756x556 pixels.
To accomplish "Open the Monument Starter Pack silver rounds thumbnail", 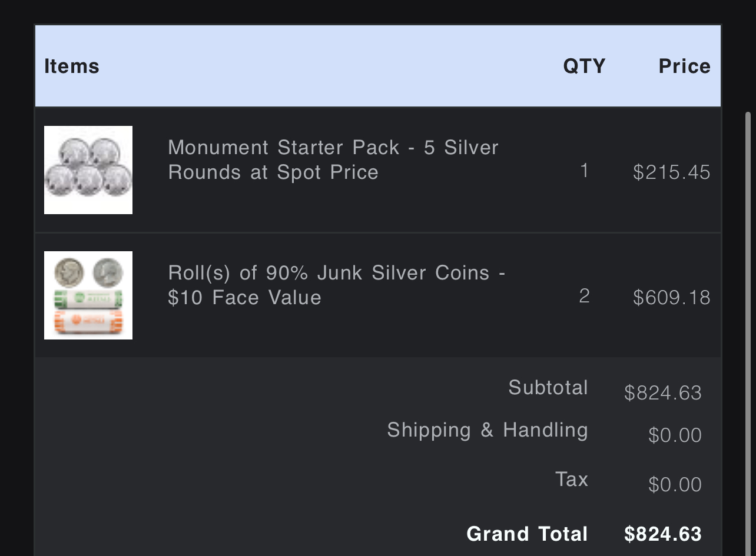I will point(88,170).
